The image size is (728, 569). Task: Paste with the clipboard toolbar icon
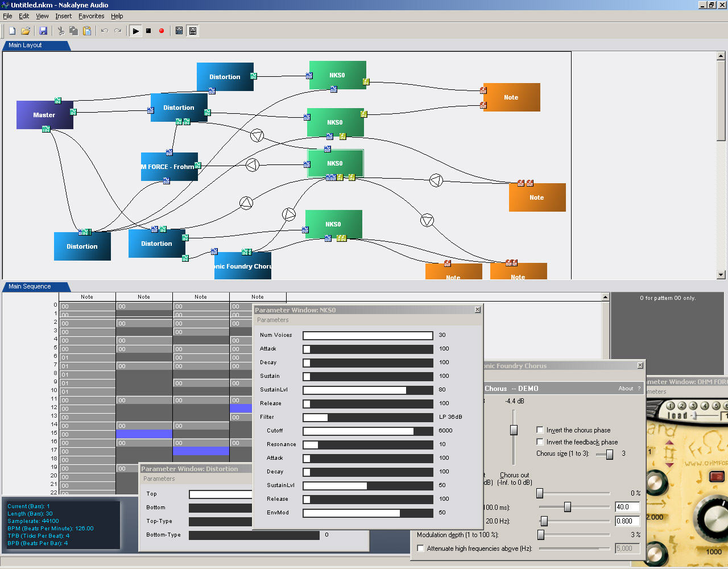[87, 31]
